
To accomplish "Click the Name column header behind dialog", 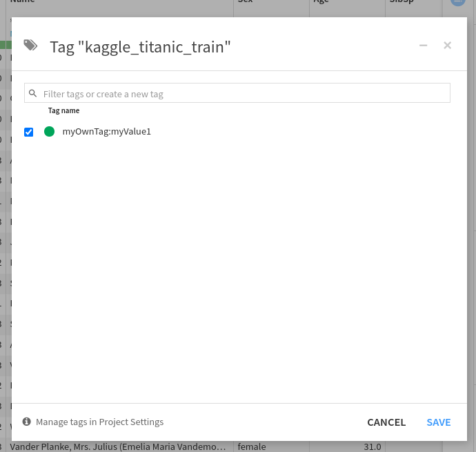I will pos(22,3).
